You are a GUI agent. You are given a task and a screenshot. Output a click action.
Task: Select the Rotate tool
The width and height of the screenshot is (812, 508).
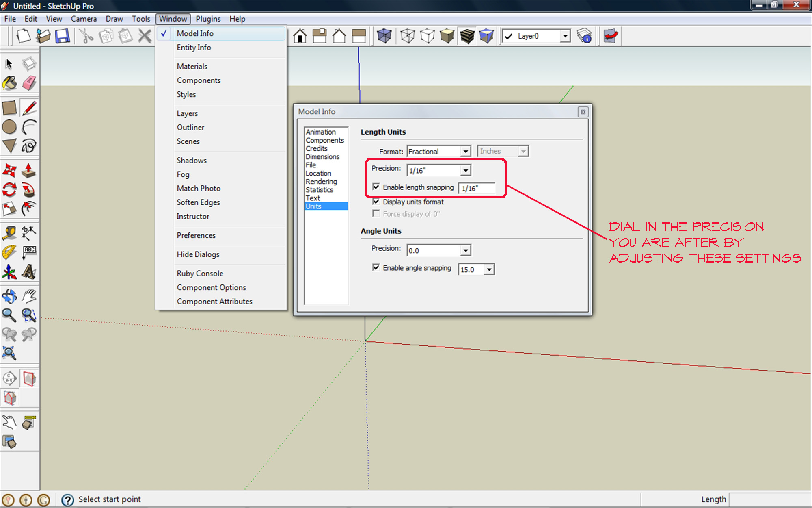9,190
